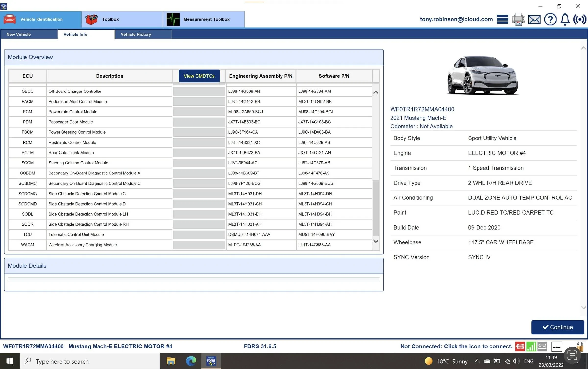Click the Description column header

click(x=110, y=76)
